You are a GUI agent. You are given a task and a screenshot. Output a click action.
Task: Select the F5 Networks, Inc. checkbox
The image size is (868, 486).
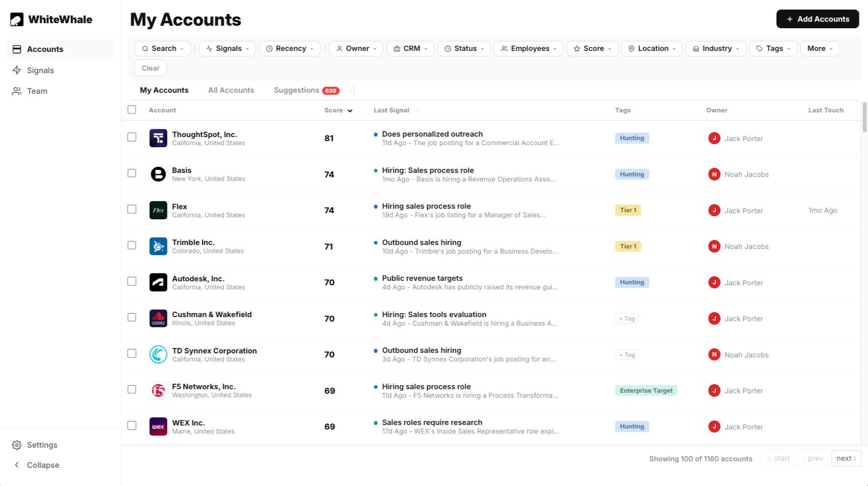[132, 389]
